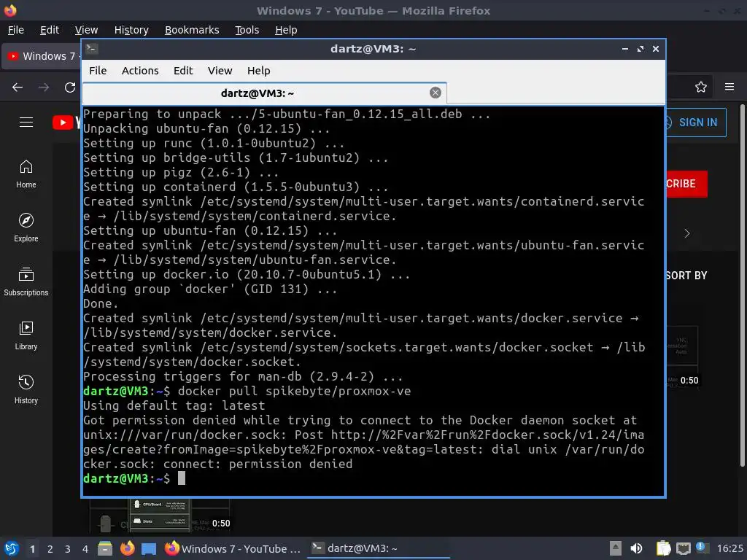The width and height of the screenshot is (747, 560).
Task: Toggle YouTube sidebar guide menu
Action: [x=26, y=122]
